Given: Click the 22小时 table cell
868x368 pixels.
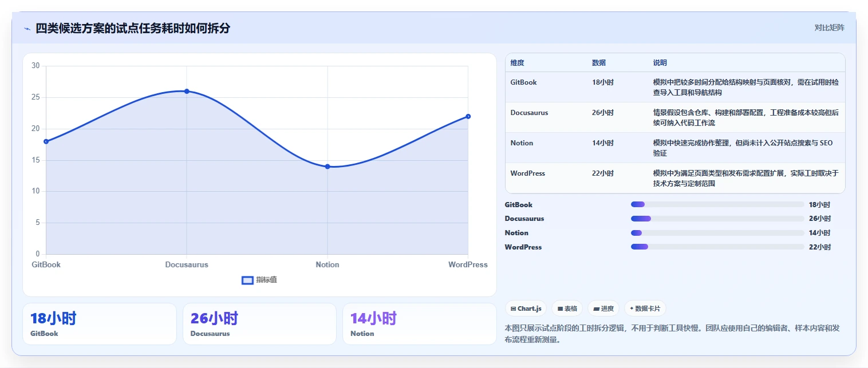Looking at the screenshot, I should tap(602, 173).
